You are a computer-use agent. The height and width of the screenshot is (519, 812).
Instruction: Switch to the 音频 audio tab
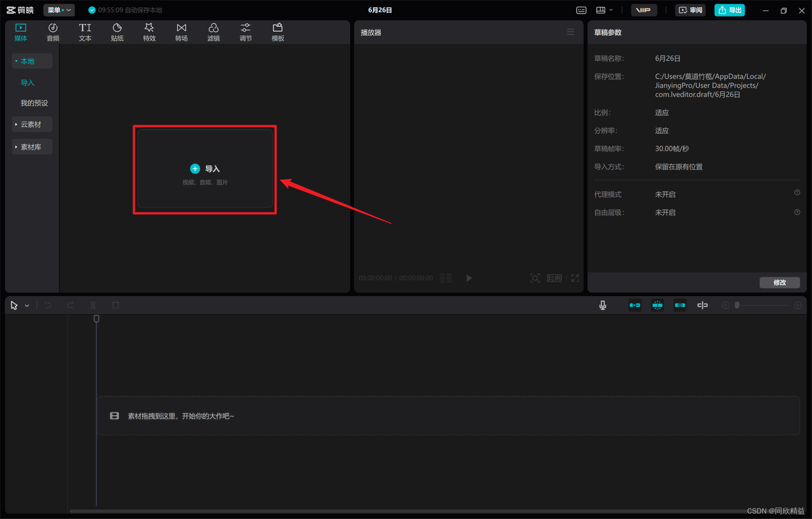click(x=53, y=32)
